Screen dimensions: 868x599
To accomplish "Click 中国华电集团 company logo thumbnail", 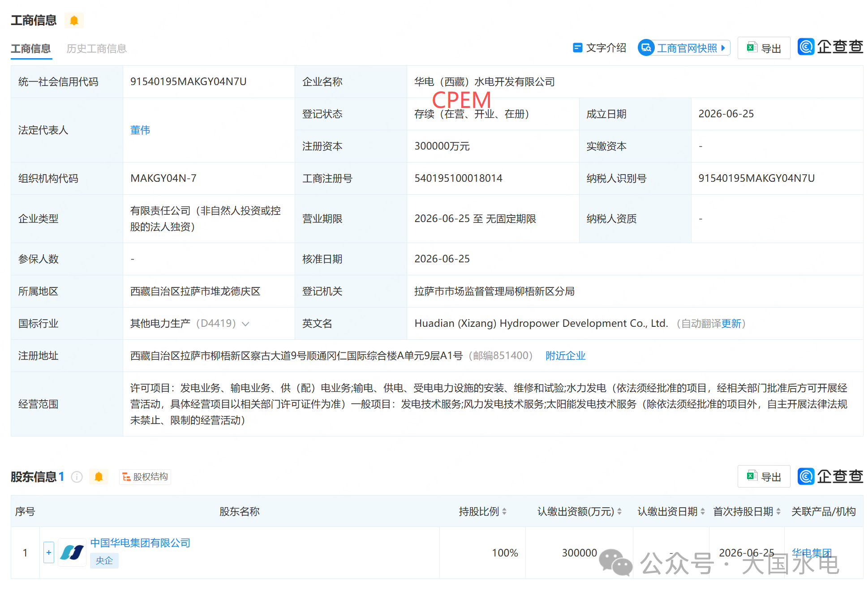I will 72,552.
